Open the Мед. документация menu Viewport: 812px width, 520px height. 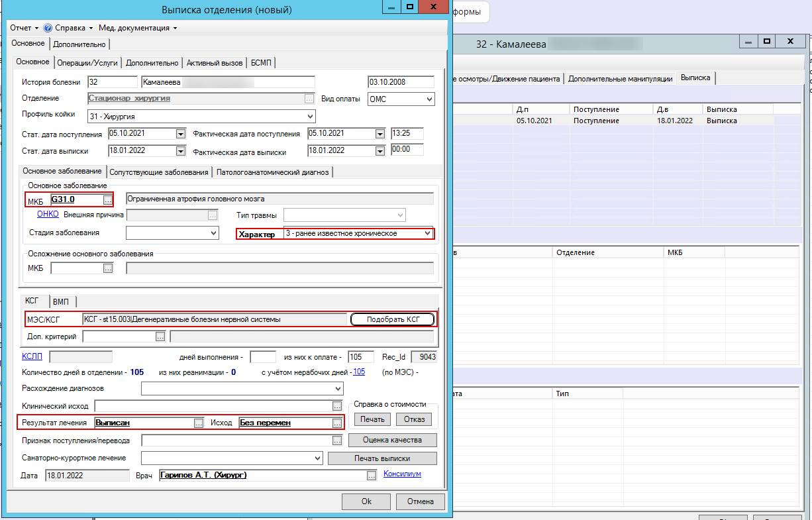pos(138,28)
